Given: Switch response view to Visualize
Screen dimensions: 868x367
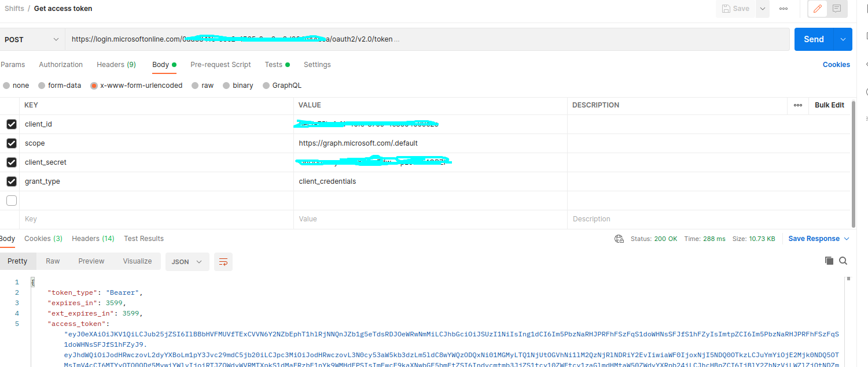Looking at the screenshot, I should [137, 261].
